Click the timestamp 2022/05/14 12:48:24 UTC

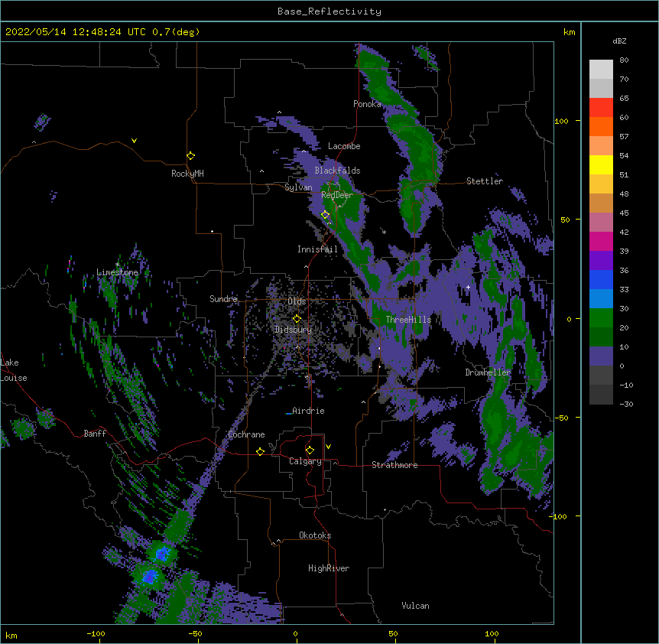pyautogui.click(x=76, y=32)
